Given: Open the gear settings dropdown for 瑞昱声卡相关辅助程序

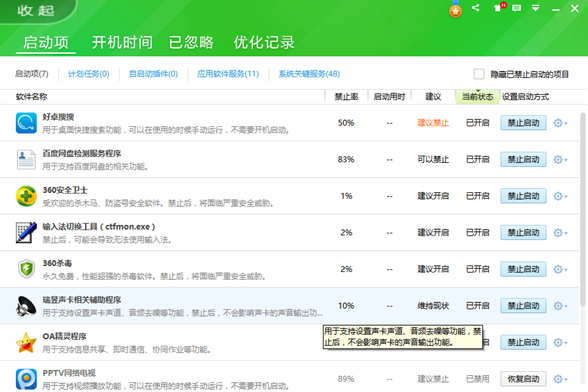Looking at the screenshot, I should pyautogui.click(x=560, y=306).
